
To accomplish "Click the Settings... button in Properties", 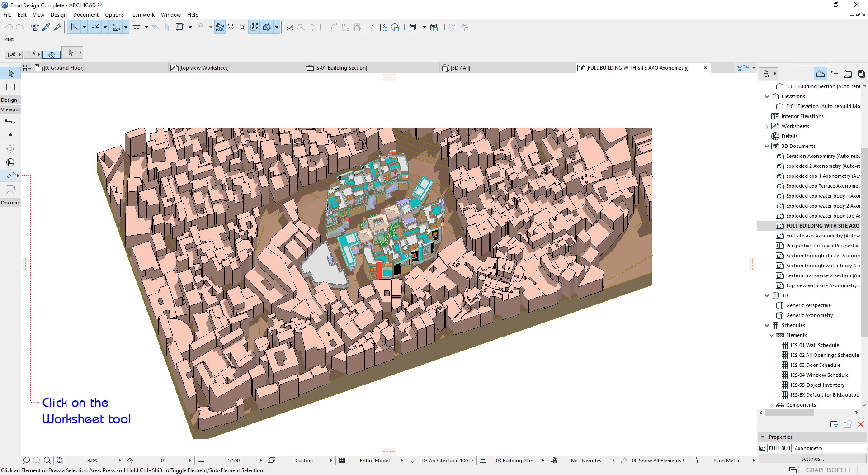I will 812,459.
